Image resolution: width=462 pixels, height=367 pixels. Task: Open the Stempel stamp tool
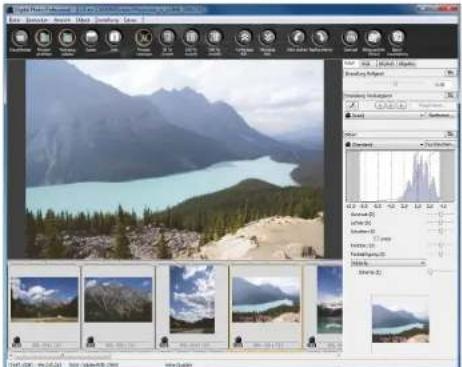pos(350,41)
